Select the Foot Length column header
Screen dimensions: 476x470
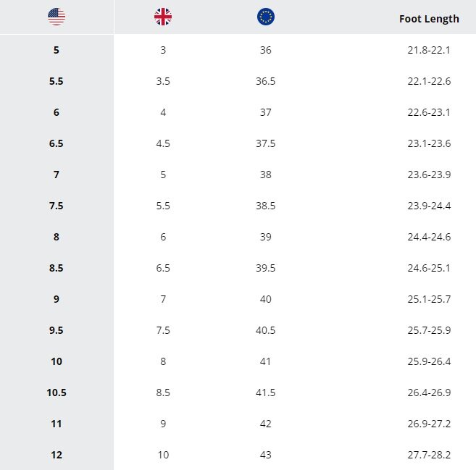click(429, 19)
